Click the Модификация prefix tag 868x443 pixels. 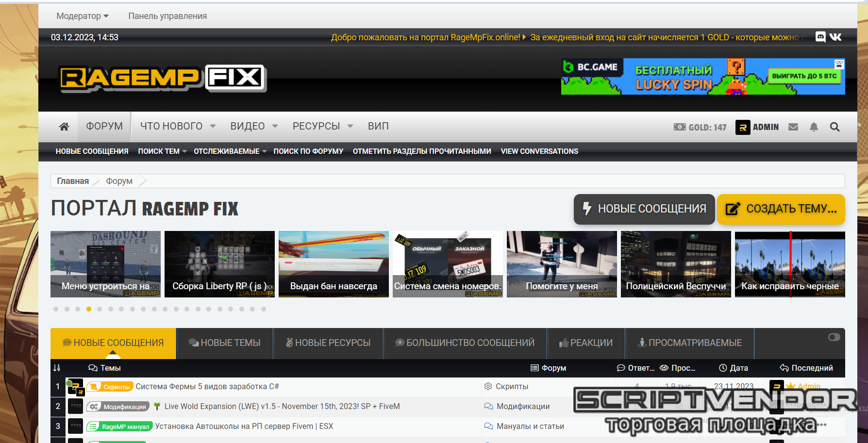[118, 407]
